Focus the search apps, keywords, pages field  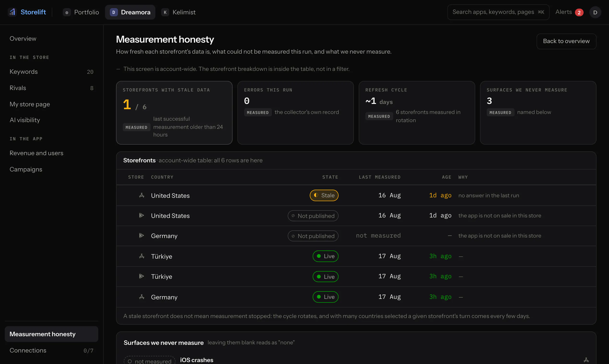[x=498, y=12]
